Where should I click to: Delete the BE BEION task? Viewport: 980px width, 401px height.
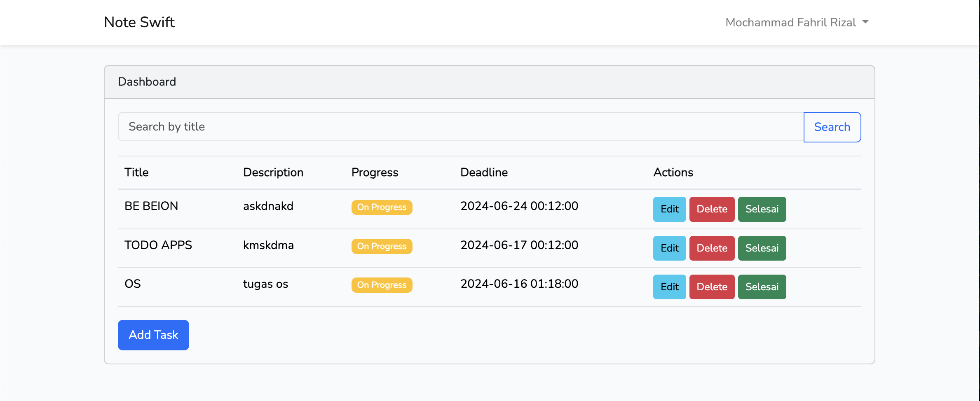tap(712, 209)
